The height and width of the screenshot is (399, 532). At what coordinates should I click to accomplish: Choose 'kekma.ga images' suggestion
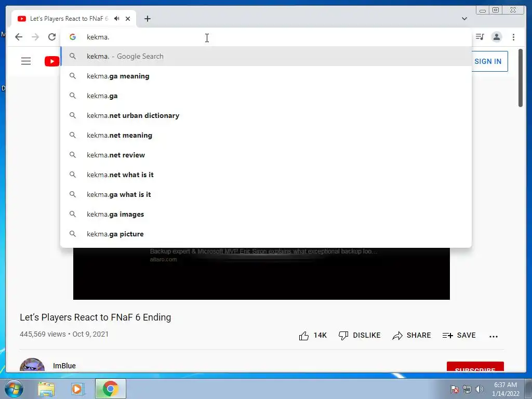pyautogui.click(x=266, y=214)
